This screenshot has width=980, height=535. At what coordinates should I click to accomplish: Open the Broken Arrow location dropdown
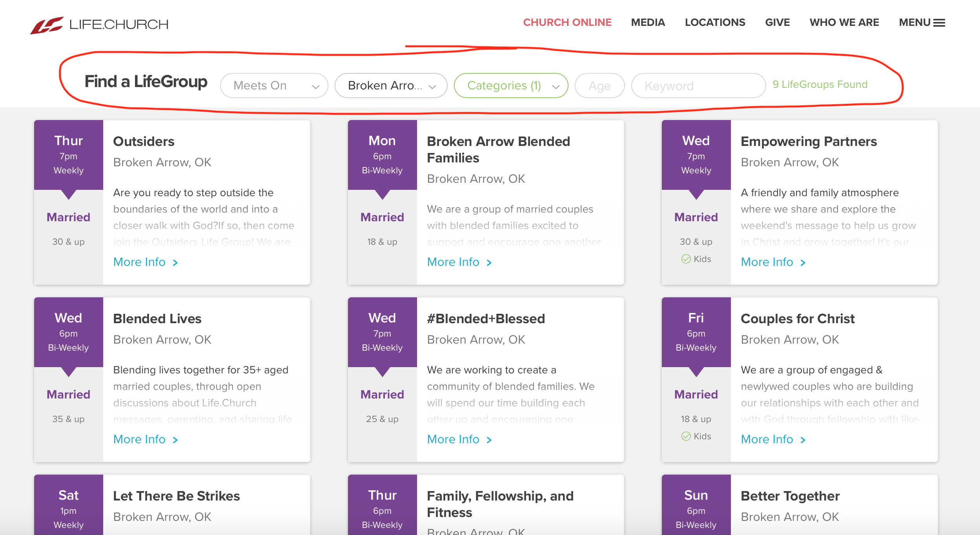coord(391,86)
